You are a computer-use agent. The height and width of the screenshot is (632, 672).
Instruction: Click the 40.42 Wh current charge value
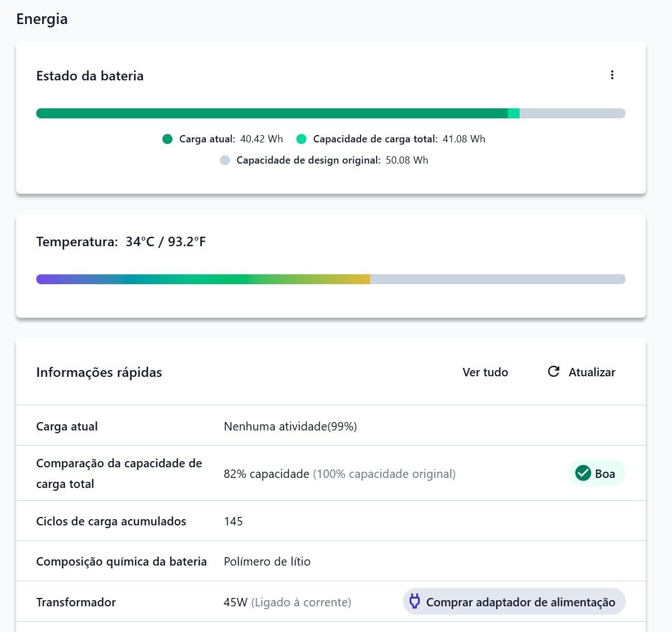[x=262, y=139]
